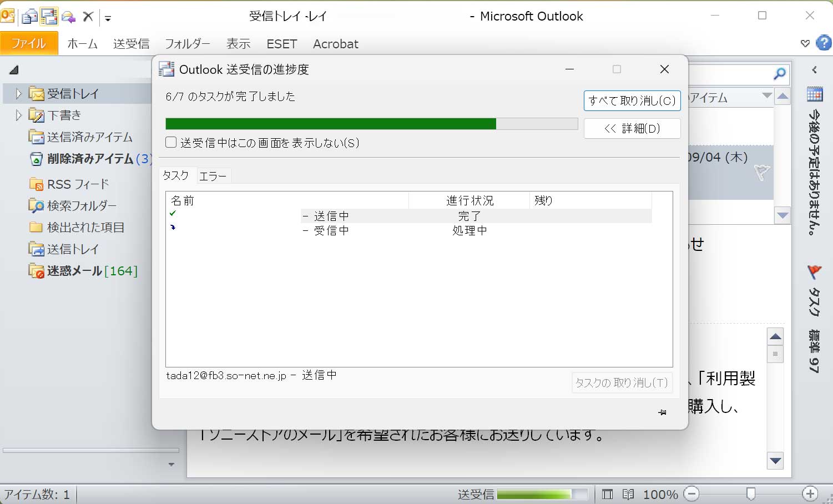Viewport: 833px width, 504px height.
Task: Click the Normal view icon in status bar
Action: (x=608, y=494)
